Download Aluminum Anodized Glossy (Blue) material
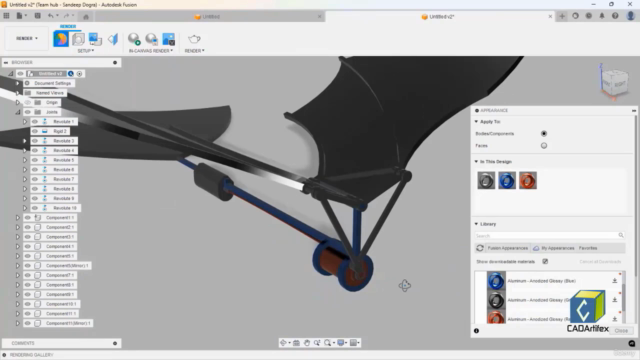 click(x=614, y=281)
